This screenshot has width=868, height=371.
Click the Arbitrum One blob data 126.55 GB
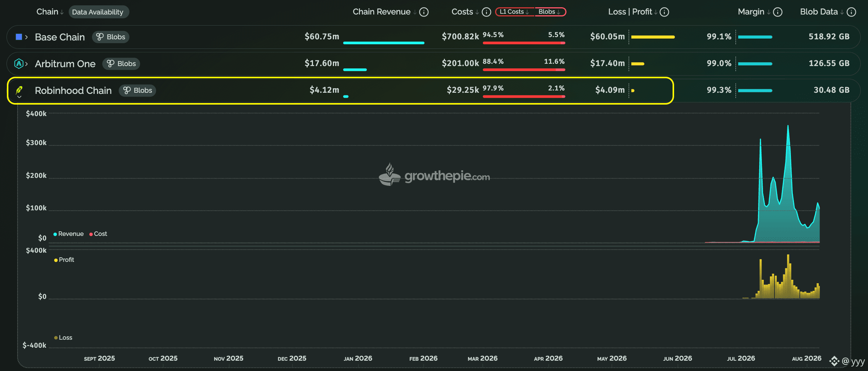829,63
